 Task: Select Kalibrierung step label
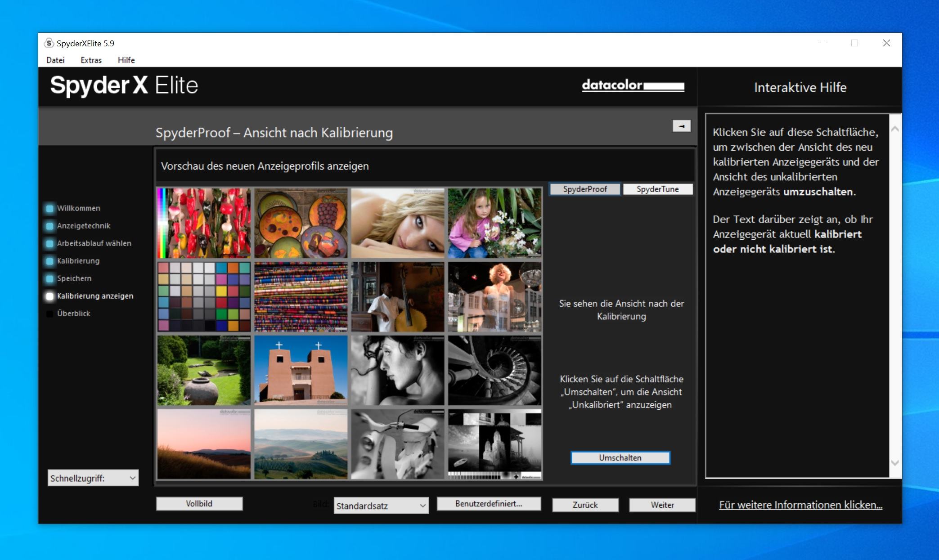(78, 261)
